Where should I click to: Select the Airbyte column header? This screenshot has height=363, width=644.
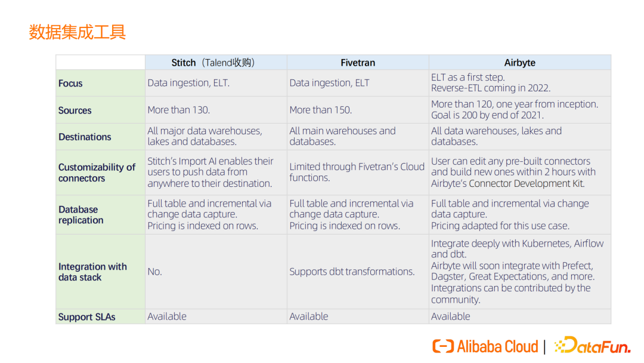[x=519, y=63]
